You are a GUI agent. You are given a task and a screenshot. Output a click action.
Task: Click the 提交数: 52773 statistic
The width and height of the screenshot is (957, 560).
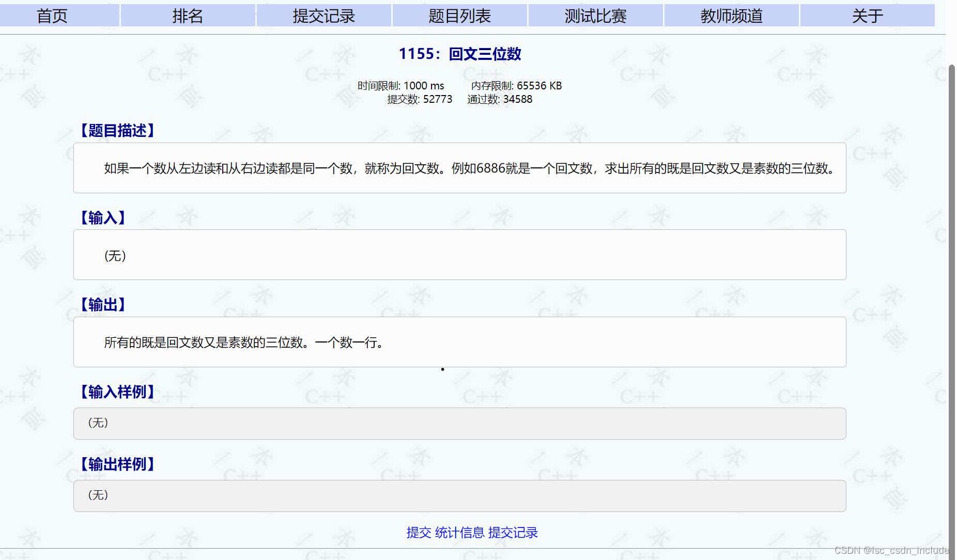pyautogui.click(x=420, y=99)
